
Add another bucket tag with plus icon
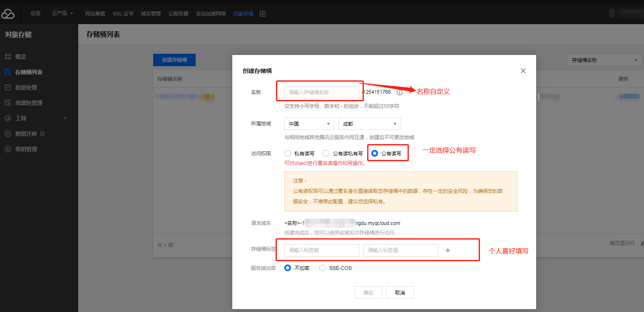448,250
